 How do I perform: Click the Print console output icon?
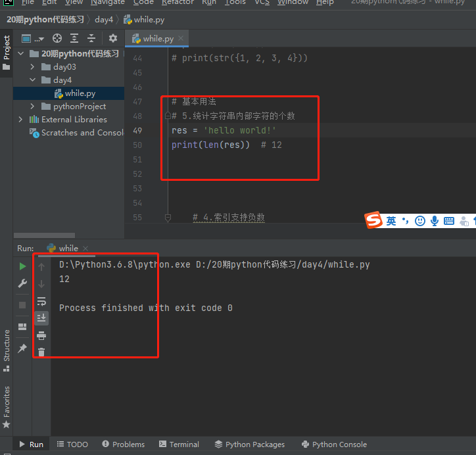[41, 335]
